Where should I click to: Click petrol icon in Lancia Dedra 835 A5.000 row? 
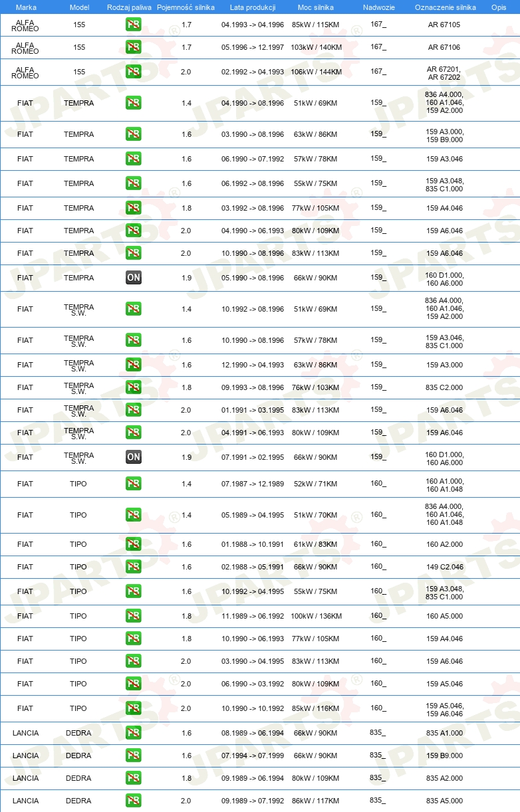coord(134,801)
